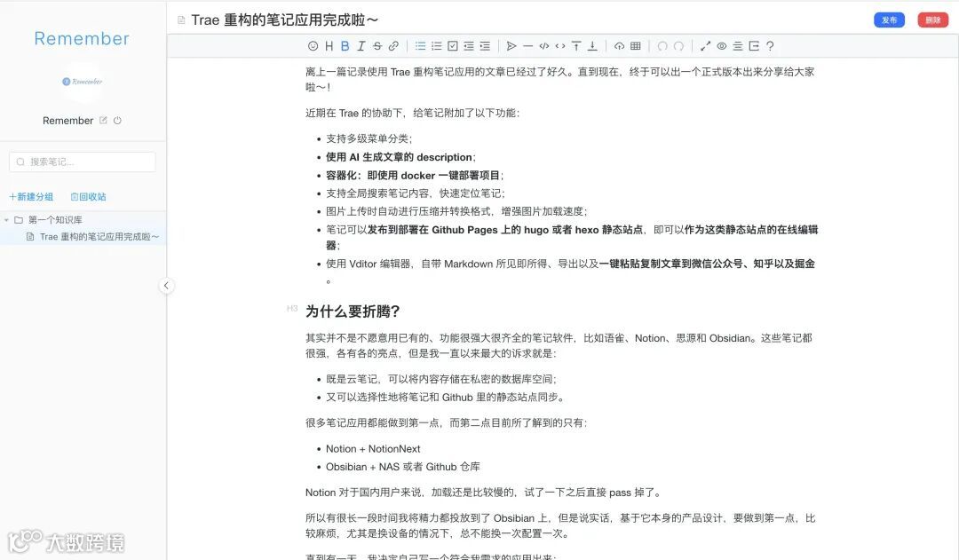Click the search magnifier icon
The image size is (959, 560).
point(20,162)
